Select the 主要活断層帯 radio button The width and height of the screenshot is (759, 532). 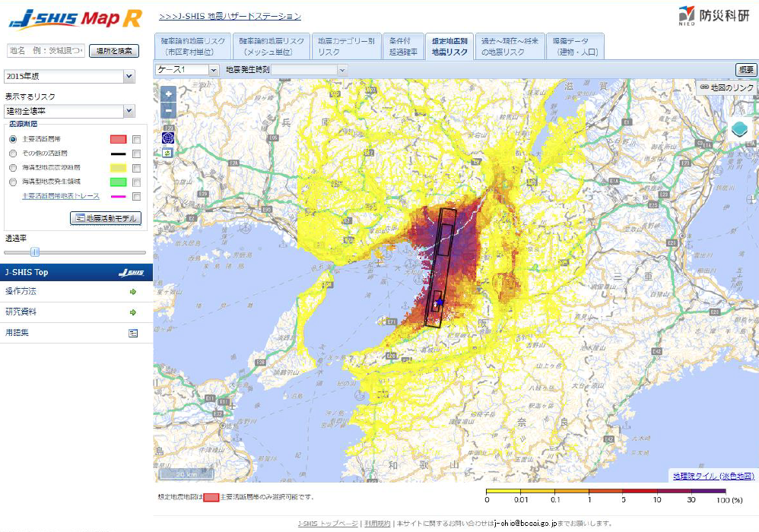(x=13, y=140)
